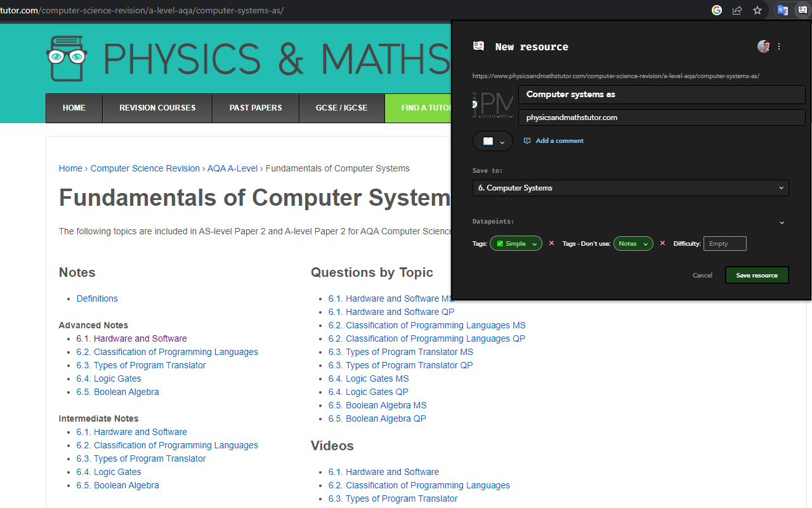Open the three-dot menu in the popup
This screenshot has width=812, height=508.
(x=779, y=46)
